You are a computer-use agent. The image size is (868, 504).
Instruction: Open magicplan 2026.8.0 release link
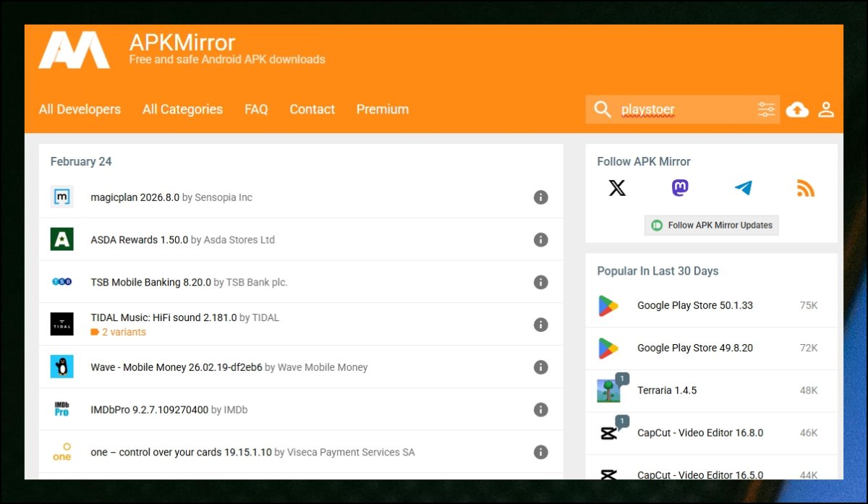coord(135,197)
